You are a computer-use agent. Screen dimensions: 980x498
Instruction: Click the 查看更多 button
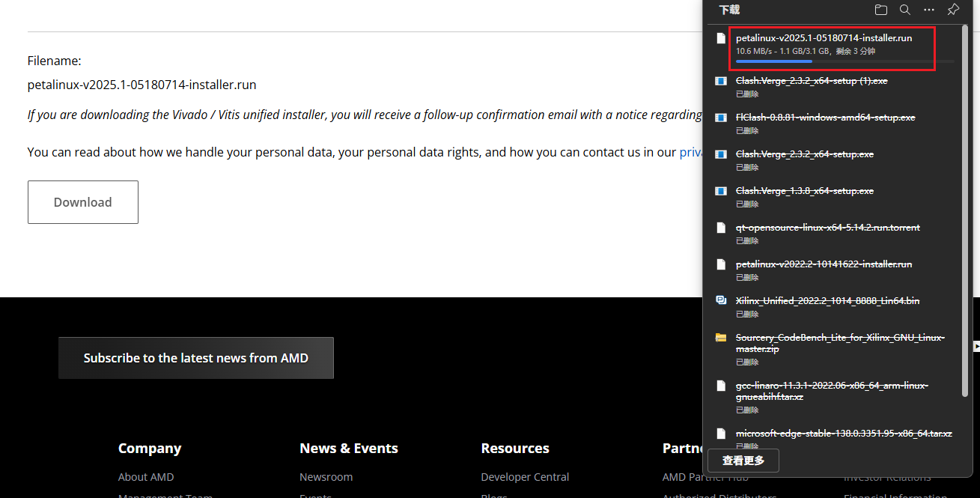[743, 461]
